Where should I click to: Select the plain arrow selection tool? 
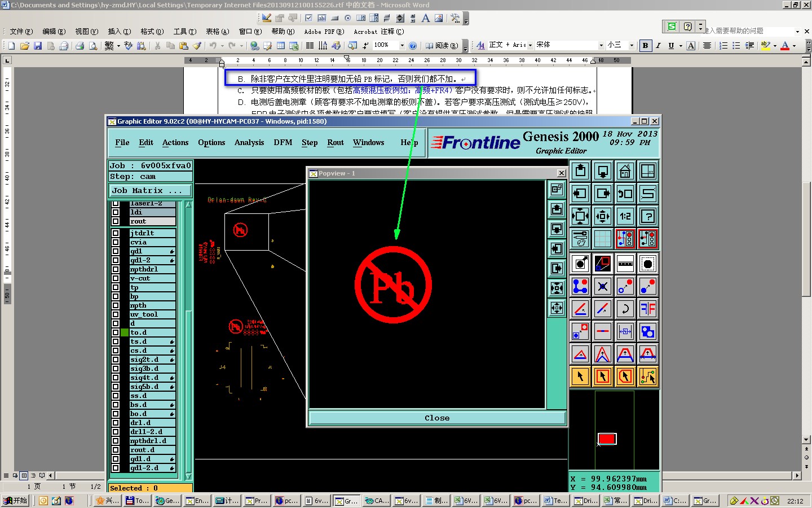point(580,376)
